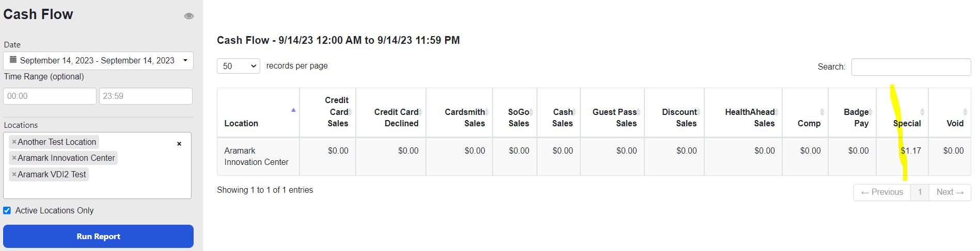Focus the Search input field
This screenshot has height=251, width=980.
tap(911, 67)
